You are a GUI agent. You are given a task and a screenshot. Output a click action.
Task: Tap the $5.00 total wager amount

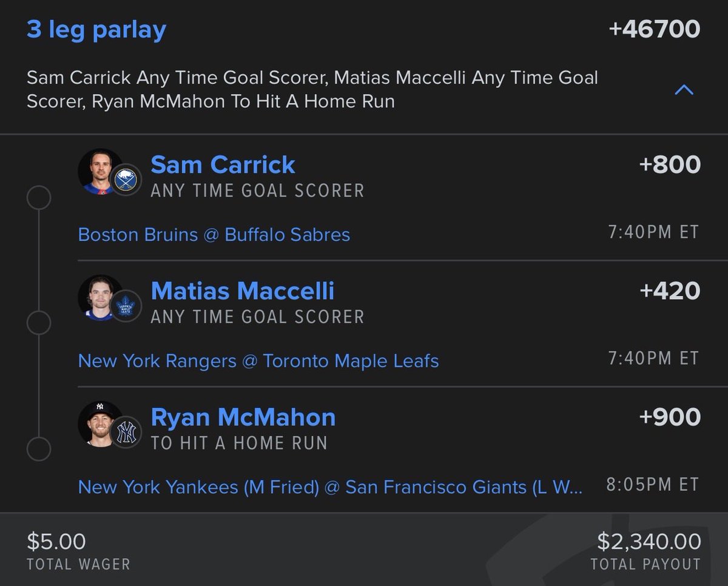(56, 542)
